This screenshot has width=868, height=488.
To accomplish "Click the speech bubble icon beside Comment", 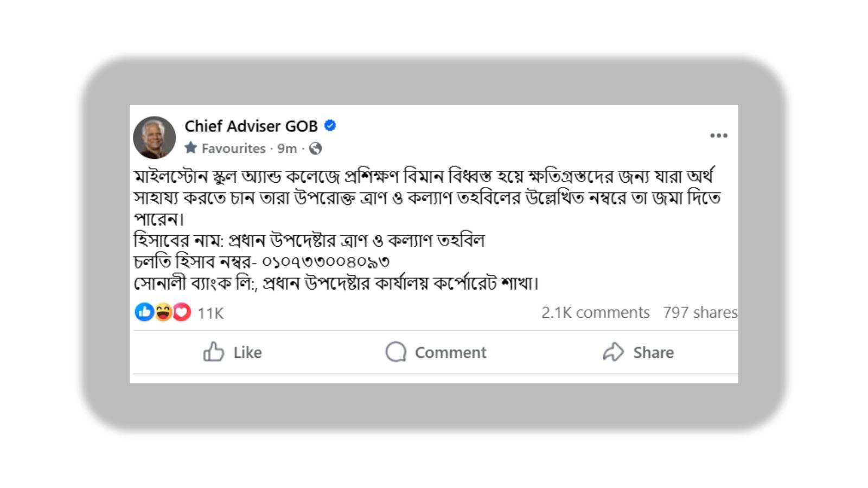I will click(x=397, y=352).
